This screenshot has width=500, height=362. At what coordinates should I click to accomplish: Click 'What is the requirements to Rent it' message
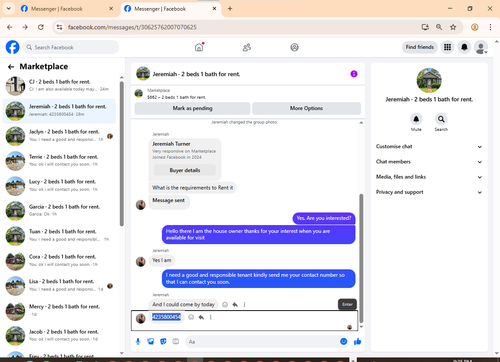click(192, 188)
